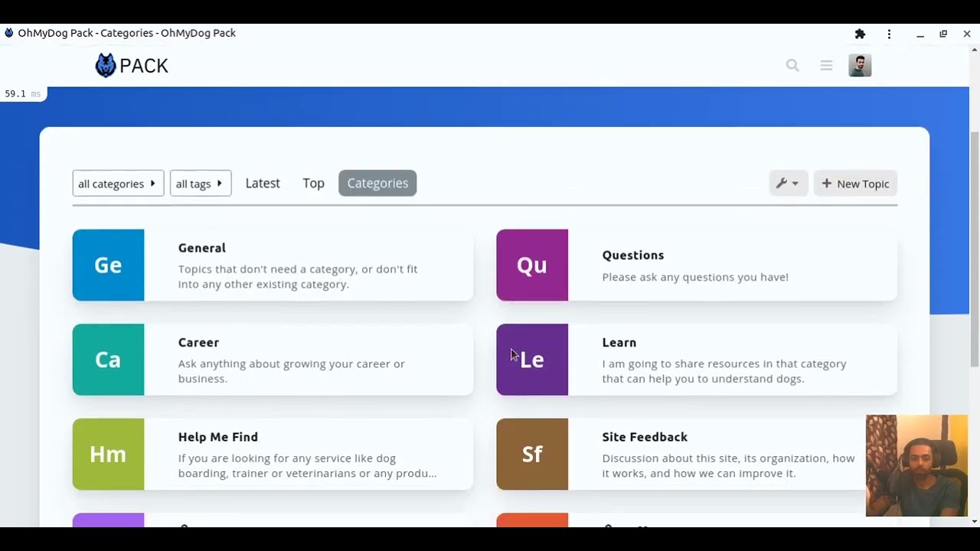Switch to the Top tab
Screen dimensions: 980x551
pyautogui.click(x=313, y=184)
